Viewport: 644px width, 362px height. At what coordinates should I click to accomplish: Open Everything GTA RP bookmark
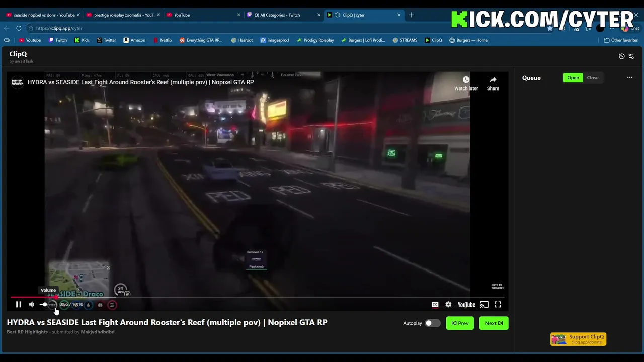201,40
